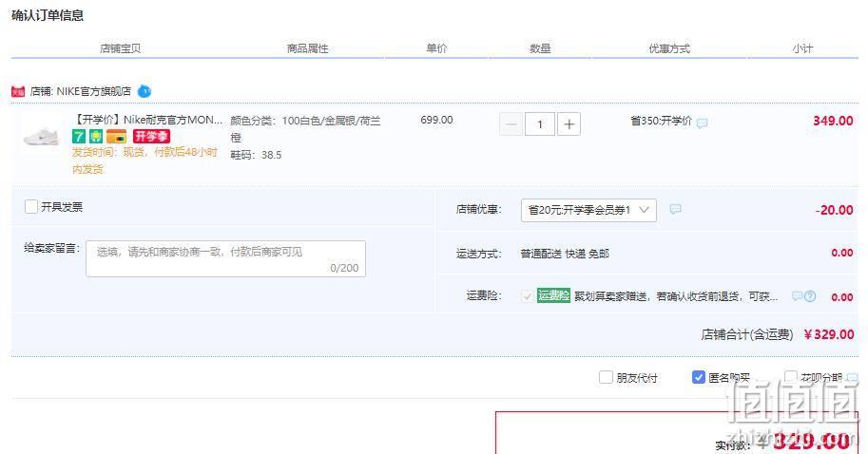Click the green 7-day return badge
Image resolution: width=868 pixels, height=454 pixels.
pos(79,136)
